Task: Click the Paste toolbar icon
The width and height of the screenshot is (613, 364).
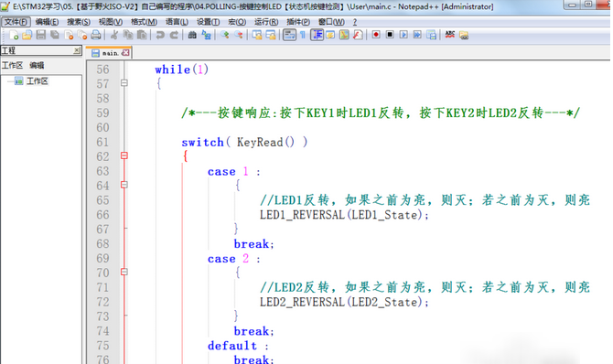Action: (x=142, y=35)
